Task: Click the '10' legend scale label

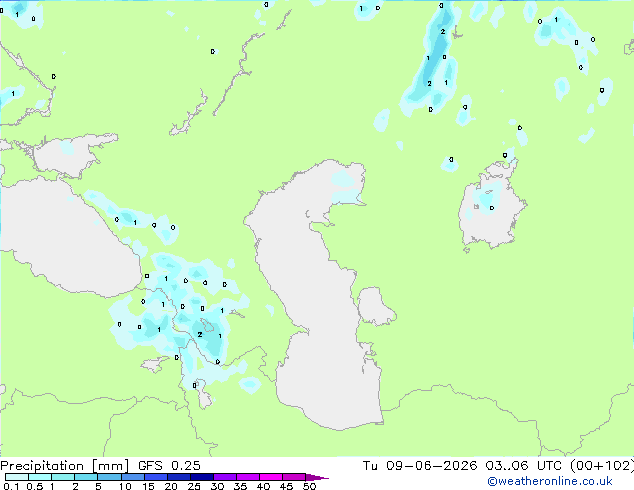Action: (125, 486)
